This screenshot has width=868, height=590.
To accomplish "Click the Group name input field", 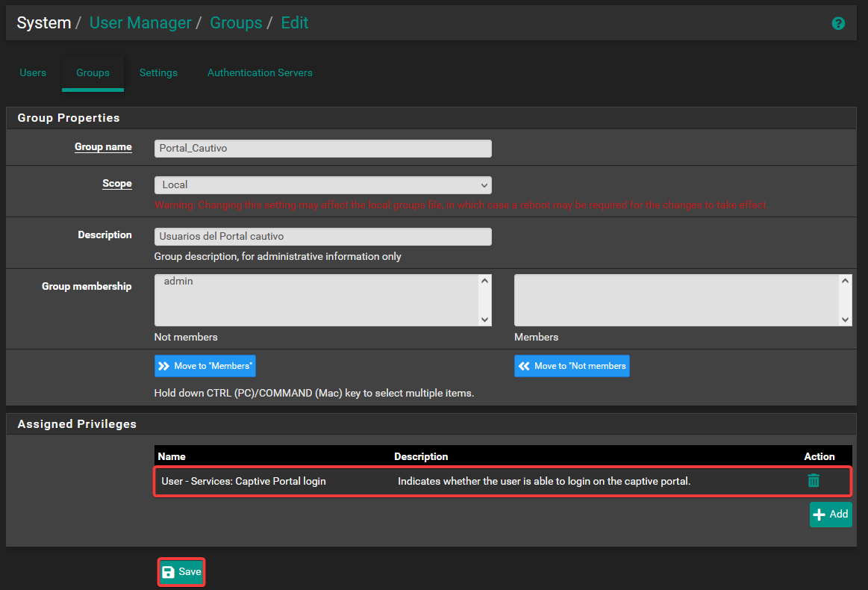I will click(x=322, y=148).
